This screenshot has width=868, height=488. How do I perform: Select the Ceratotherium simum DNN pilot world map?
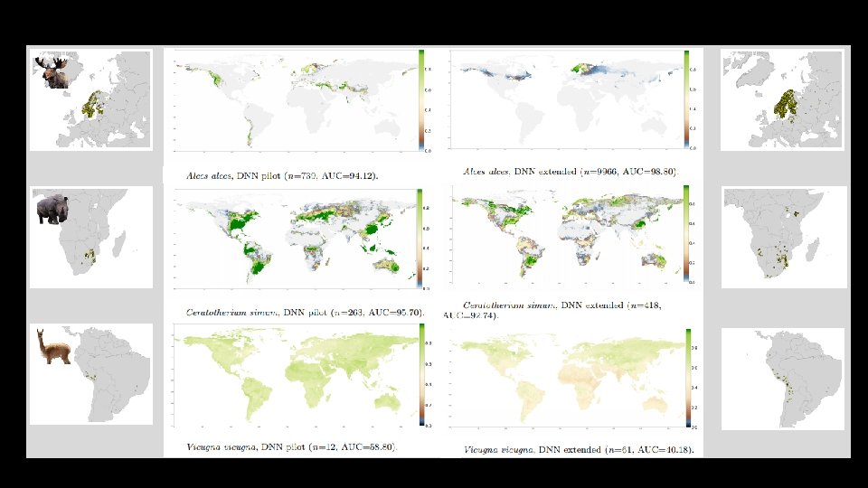pyautogui.click(x=295, y=239)
